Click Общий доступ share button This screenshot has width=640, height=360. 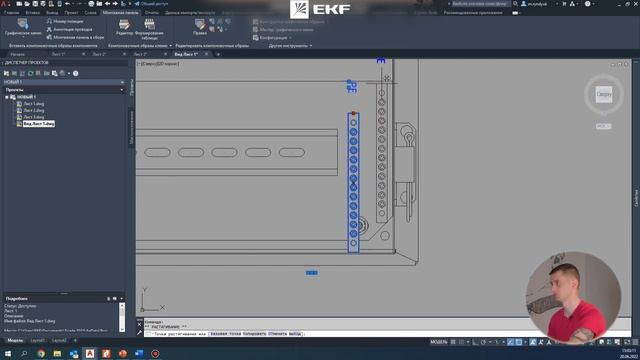tap(151, 4)
